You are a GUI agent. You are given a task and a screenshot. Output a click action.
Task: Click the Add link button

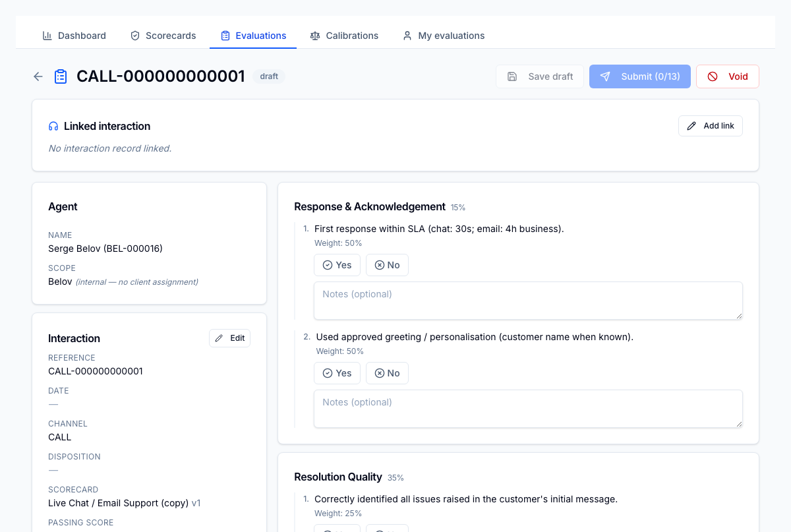pos(711,126)
